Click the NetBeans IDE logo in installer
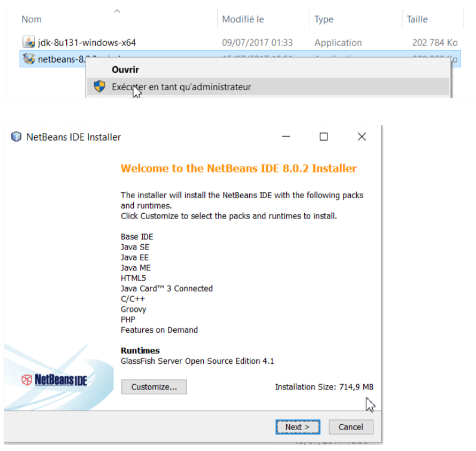The image size is (476, 451). coord(55,380)
